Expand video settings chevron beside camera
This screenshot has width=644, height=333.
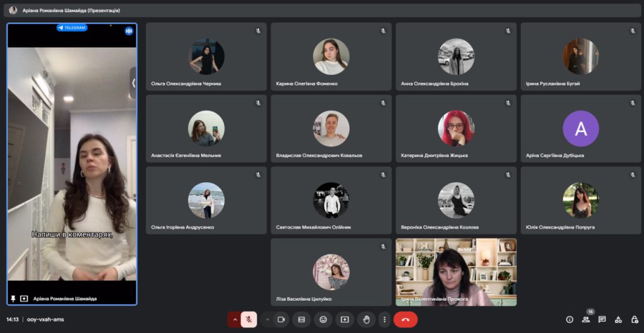pyautogui.click(x=267, y=319)
